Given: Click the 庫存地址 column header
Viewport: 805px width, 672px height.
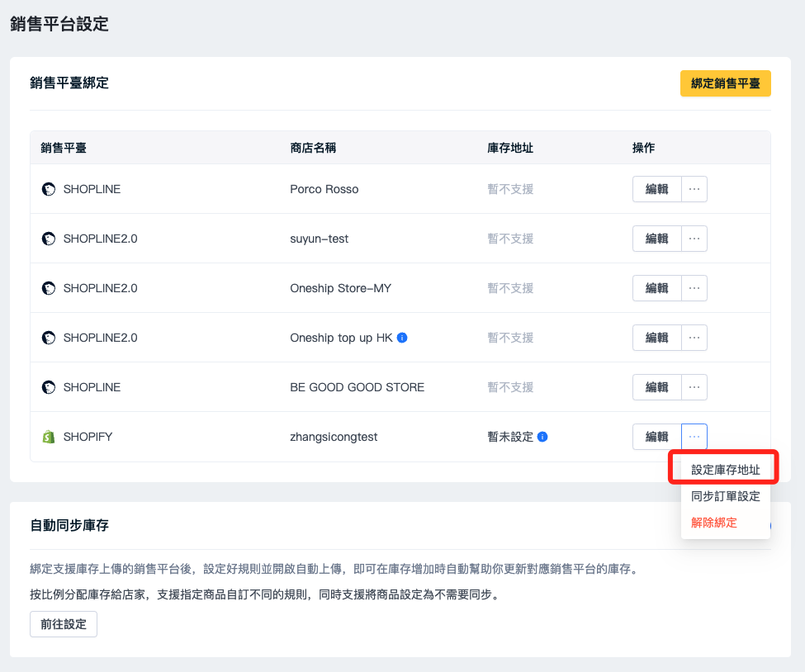Looking at the screenshot, I should coord(510,148).
